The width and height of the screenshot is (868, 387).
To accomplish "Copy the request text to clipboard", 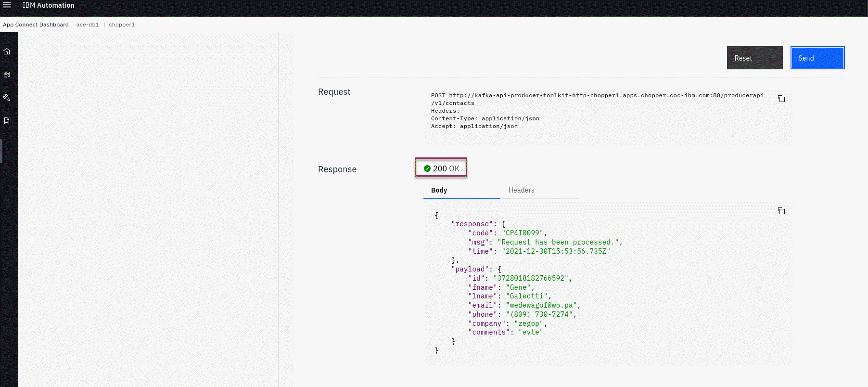I will (x=781, y=99).
